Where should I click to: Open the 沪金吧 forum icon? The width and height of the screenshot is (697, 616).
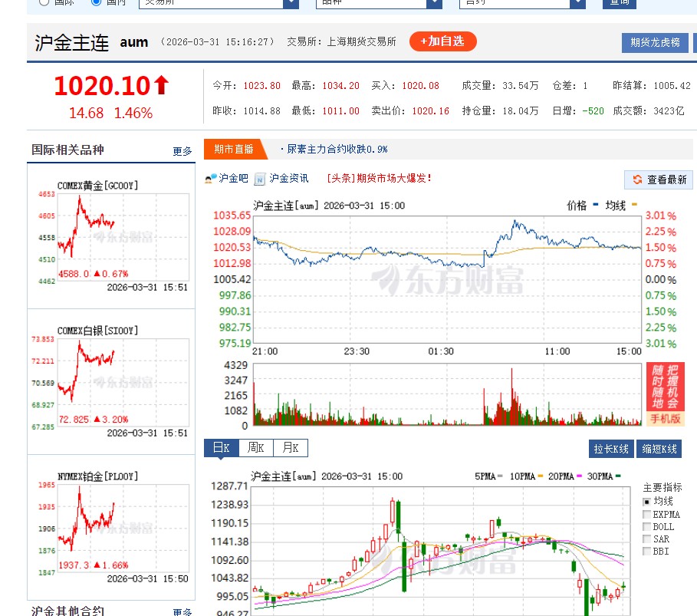point(209,177)
